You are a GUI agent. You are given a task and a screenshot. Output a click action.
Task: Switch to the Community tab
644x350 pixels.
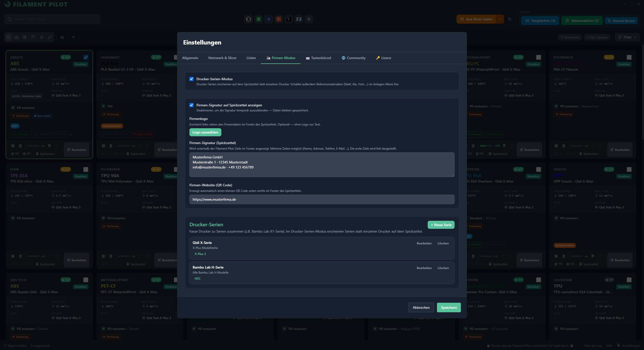click(x=353, y=58)
